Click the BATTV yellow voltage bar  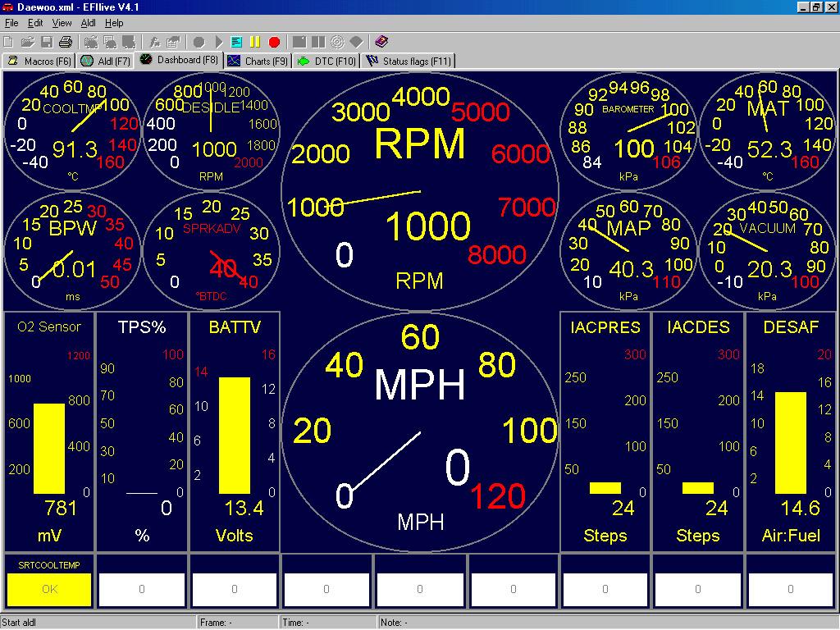point(235,436)
